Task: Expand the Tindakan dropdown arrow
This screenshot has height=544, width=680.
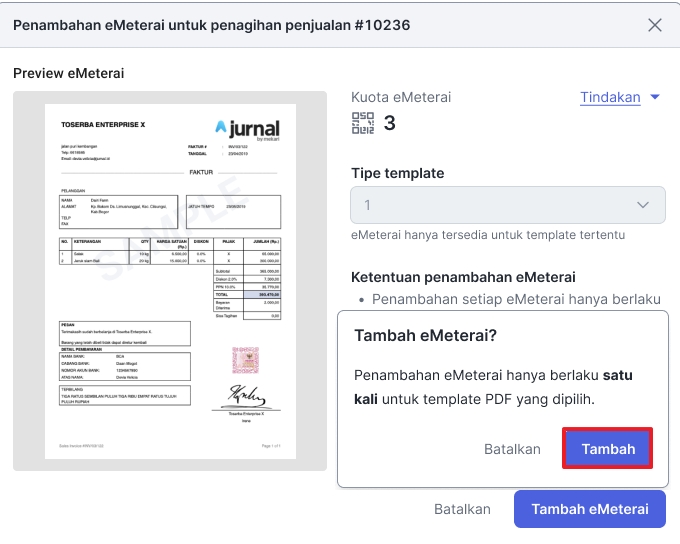Action: pos(655,97)
